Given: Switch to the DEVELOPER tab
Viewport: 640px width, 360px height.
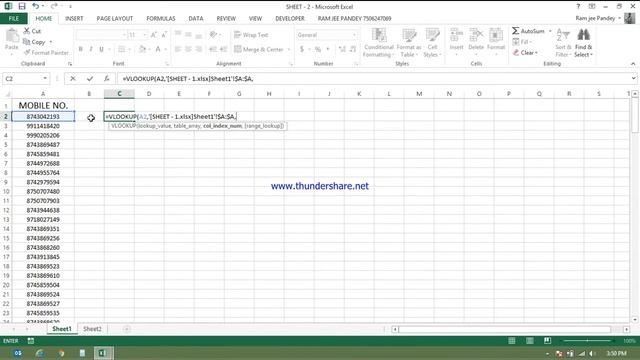Looking at the screenshot, I should (x=290, y=18).
